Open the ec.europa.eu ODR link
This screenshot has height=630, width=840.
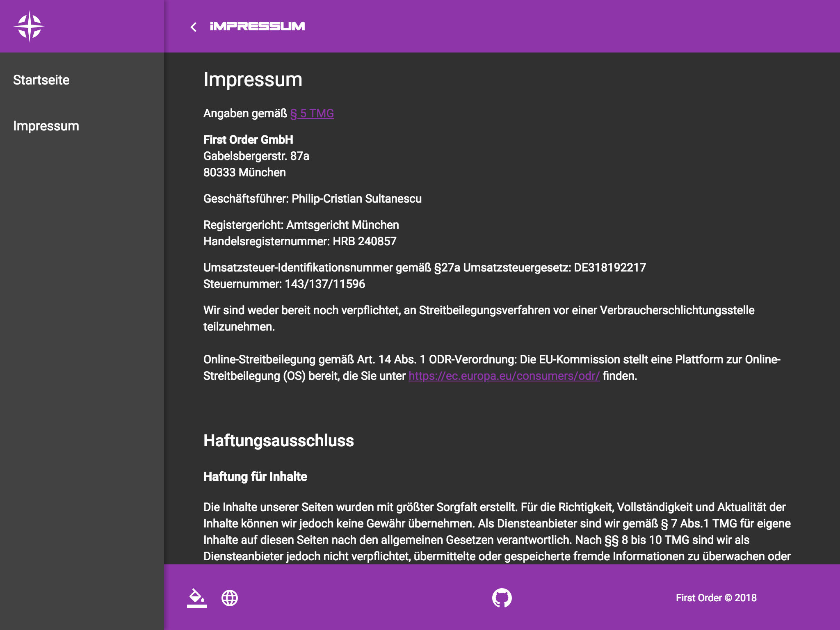tap(504, 376)
